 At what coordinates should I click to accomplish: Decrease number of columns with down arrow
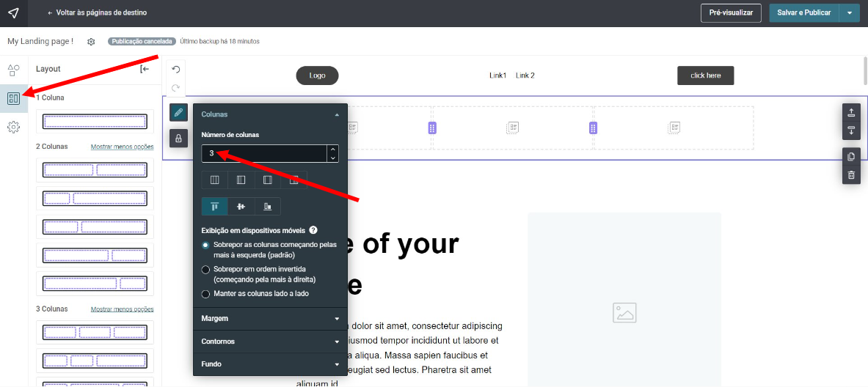[332, 158]
